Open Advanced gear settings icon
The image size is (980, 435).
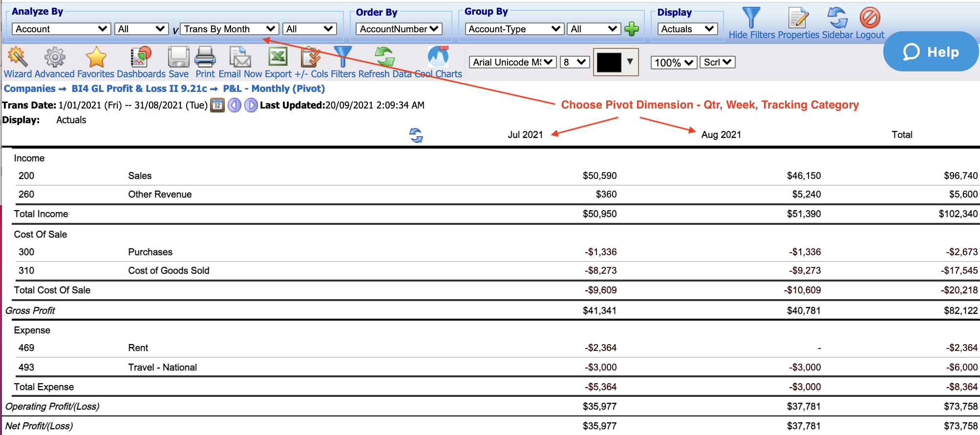point(55,57)
